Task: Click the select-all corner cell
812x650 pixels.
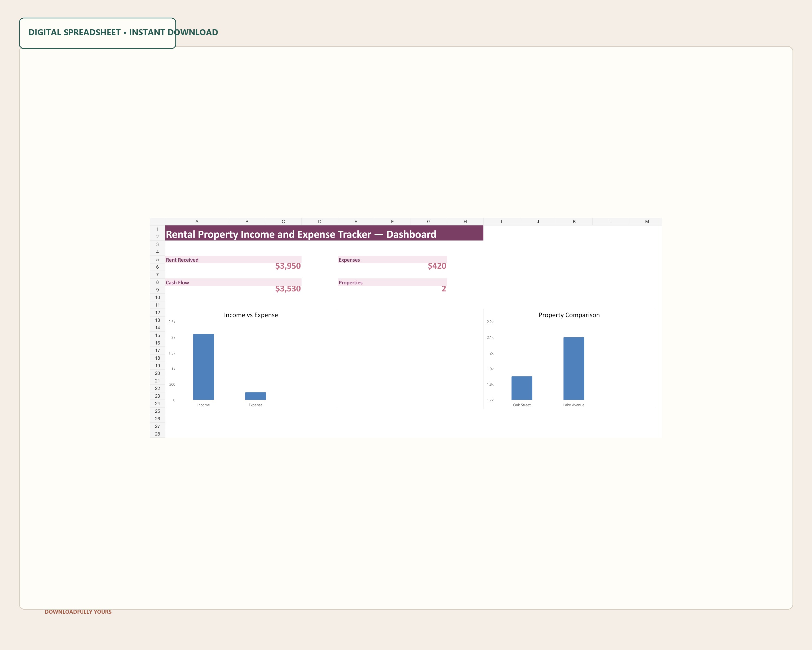Action: (x=158, y=222)
